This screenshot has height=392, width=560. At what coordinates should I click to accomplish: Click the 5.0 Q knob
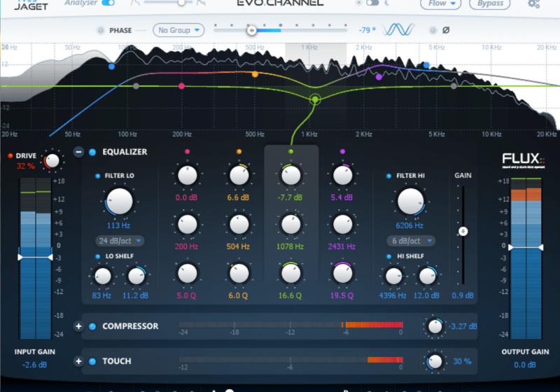coord(187,274)
